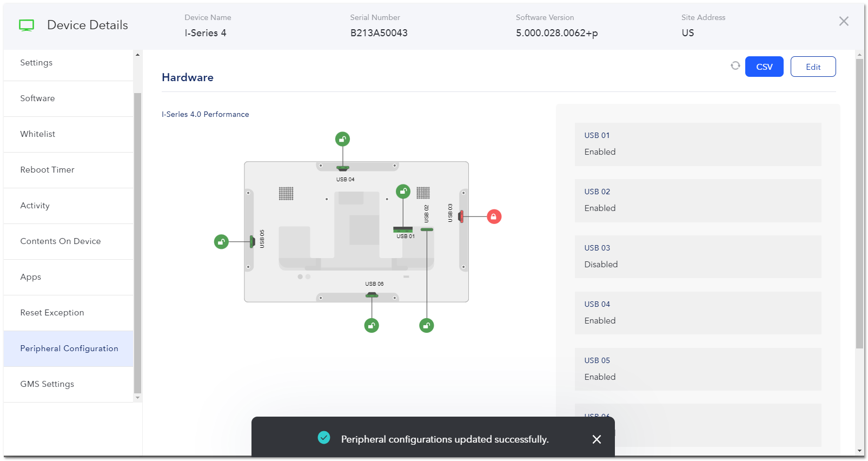Click the USB 02 port on device diagram
The height and width of the screenshot is (461, 868).
pos(427,229)
